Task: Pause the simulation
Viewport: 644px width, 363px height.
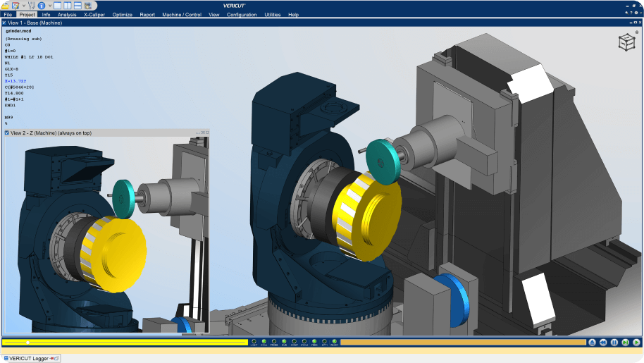Action: (614, 343)
